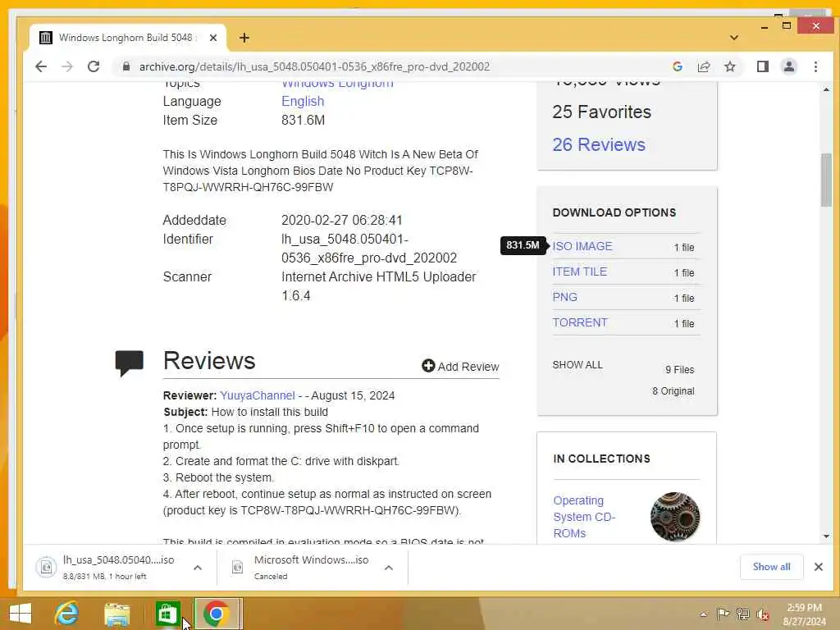Image resolution: width=840 pixels, height=630 pixels.
Task: Select the Windows Longhorn Build 5048 tab
Action: 127,38
